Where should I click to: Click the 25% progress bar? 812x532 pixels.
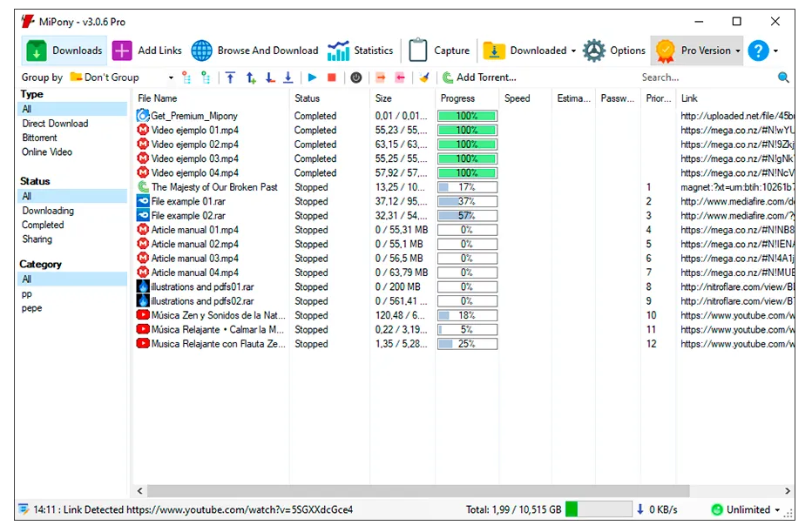coord(467,344)
